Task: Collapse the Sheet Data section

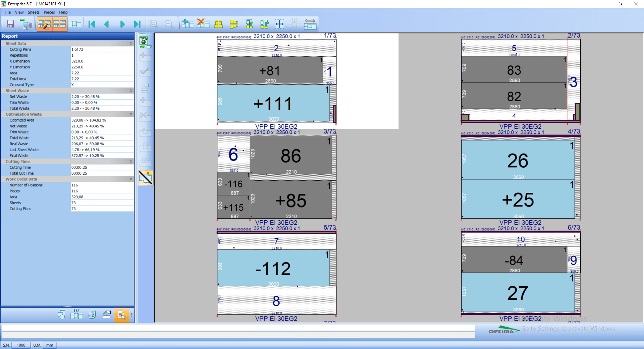Action: click(131, 44)
